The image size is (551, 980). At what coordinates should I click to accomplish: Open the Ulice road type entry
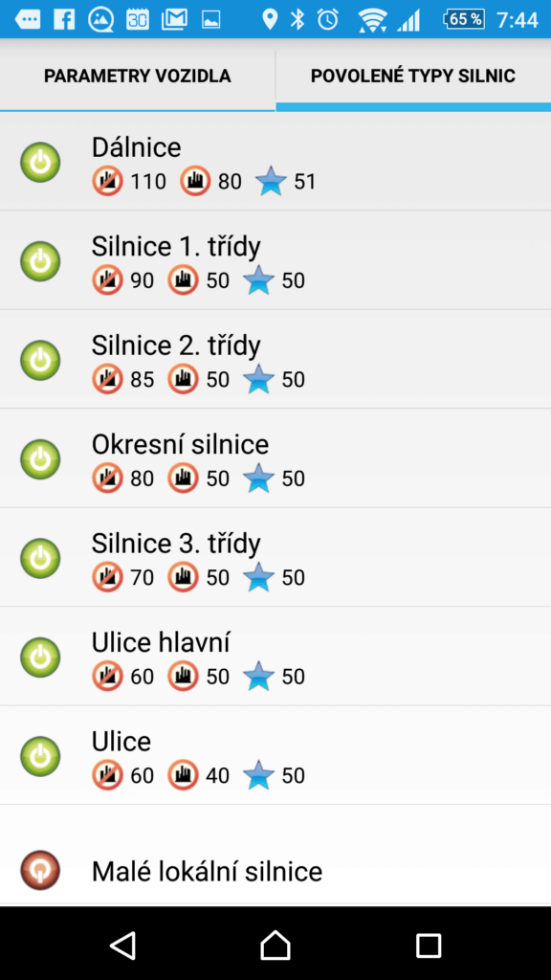(275, 756)
